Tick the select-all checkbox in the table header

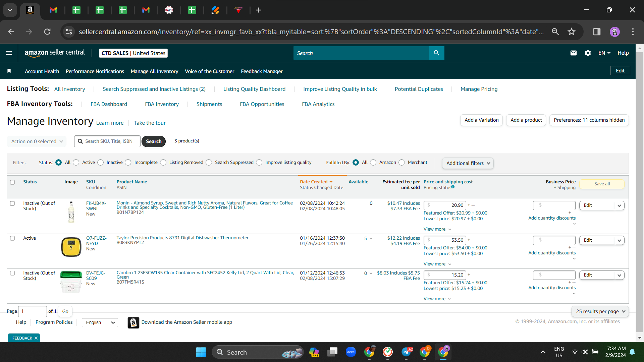coord(12,182)
